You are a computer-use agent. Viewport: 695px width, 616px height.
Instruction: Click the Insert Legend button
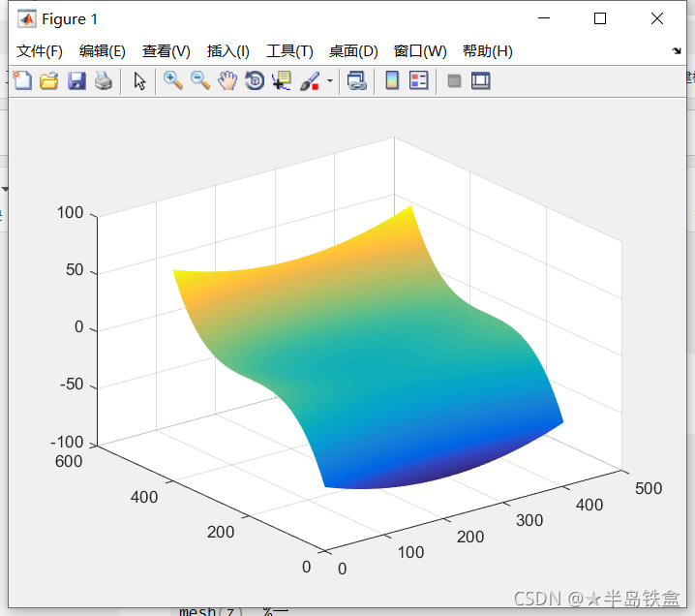click(419, 81)
